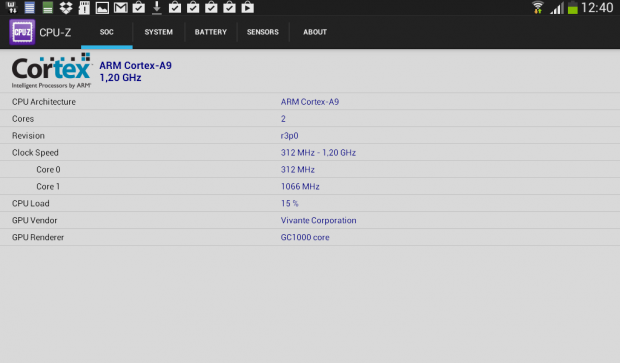Tap the Vivante Corporation value

pos(318,220)
